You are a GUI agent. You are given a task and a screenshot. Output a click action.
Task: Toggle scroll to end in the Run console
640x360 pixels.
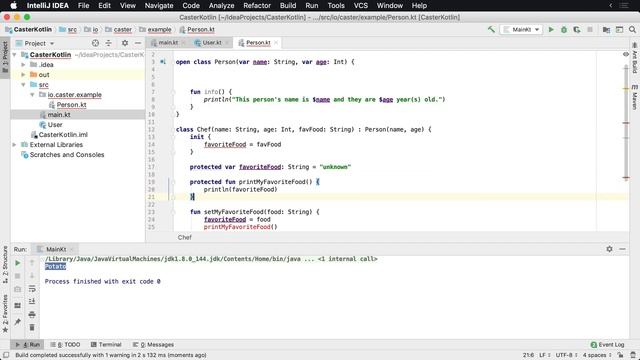point(32,301)
